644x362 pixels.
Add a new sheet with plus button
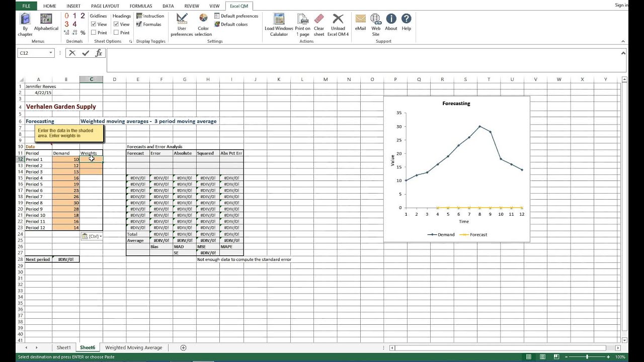pos(183,347)
